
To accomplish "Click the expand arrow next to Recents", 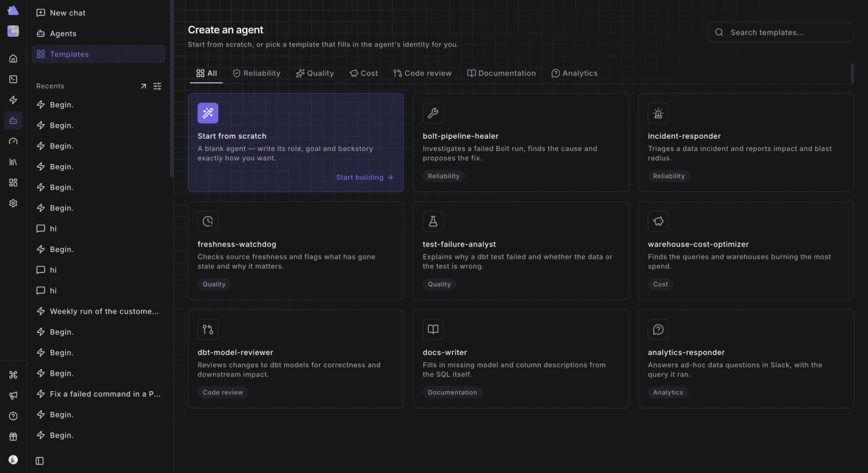I will (x=143, y=86).
